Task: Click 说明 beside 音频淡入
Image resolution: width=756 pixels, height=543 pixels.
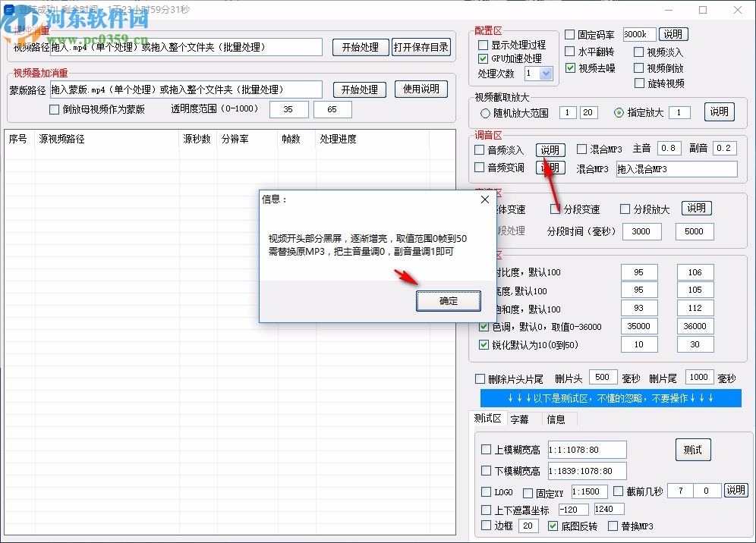Action: 550,149
